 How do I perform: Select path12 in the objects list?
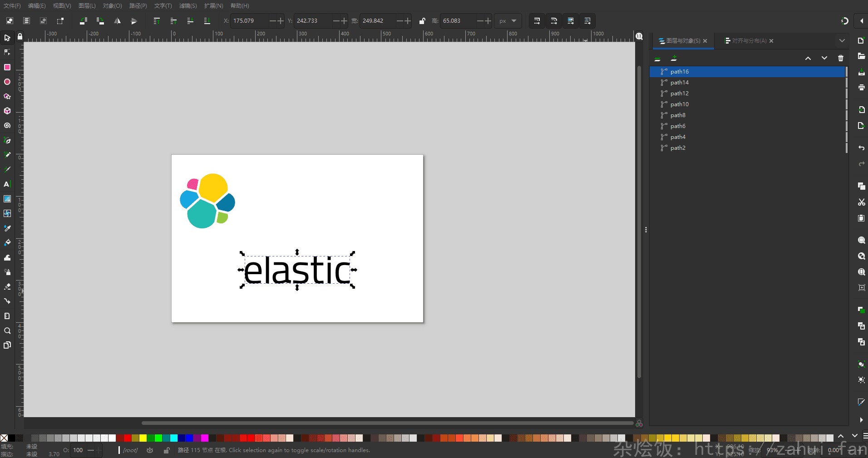(x=679, y=94)
